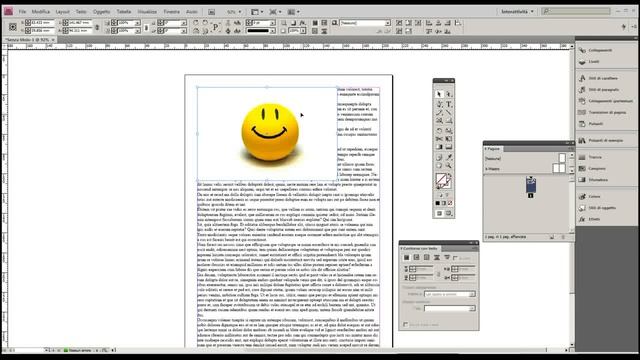This screenshot has width=640, height=360.
Task: Toggle Preview view mode in Tools panel
Action: 449,213
